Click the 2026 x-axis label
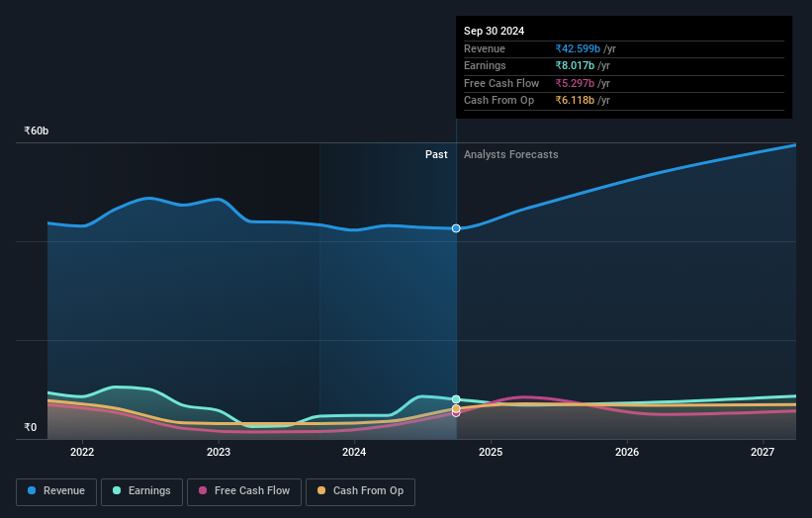The image size is (812, 518). 627,452
